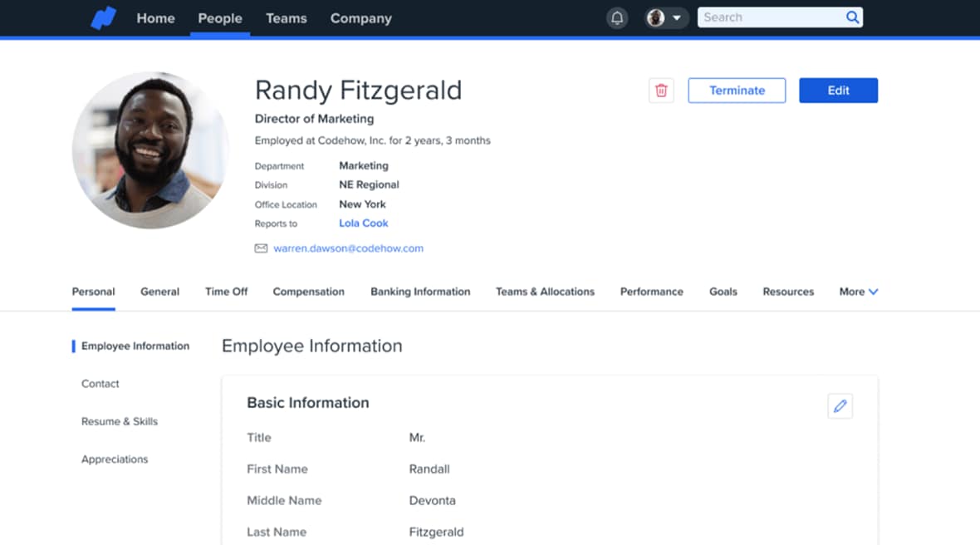
Task: Open the notifications bell
Action: (617, 18)
